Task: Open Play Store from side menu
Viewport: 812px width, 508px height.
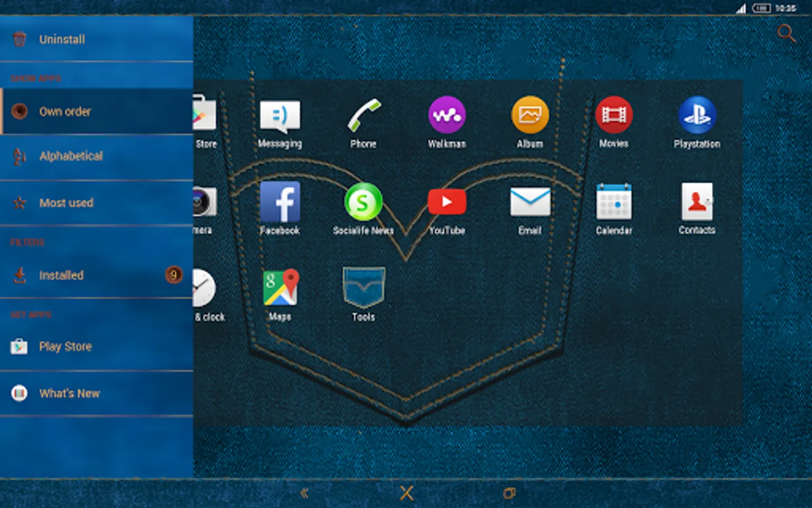Action: coord(96,347)
